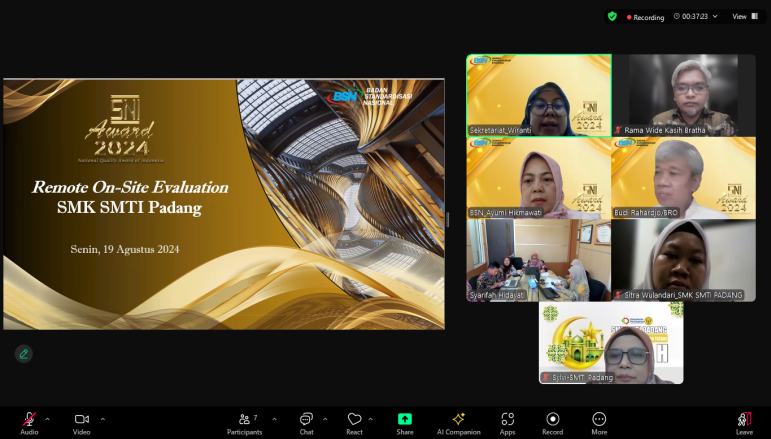
Task: Expand video options caret next to Video
Action: point(103,419)
